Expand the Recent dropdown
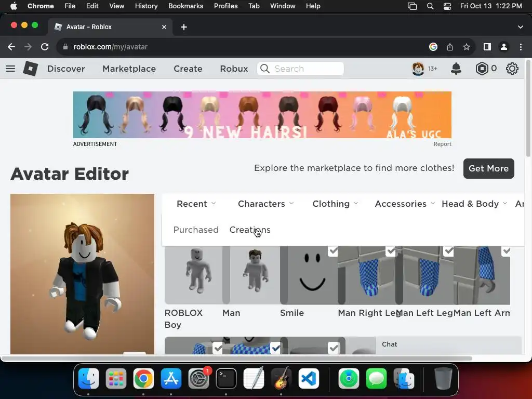The width and height of the screenshot is (532, 399). click(x=196, y=204)
